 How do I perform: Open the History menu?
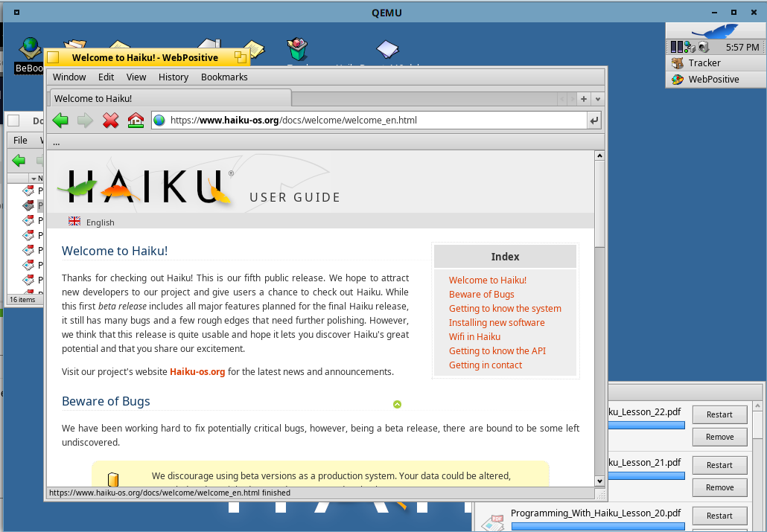174,77
